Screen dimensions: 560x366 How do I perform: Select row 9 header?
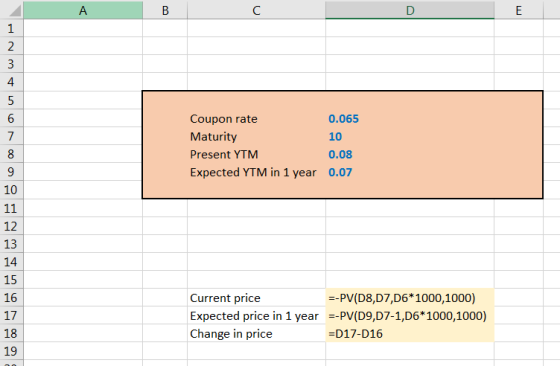(11, 172)
